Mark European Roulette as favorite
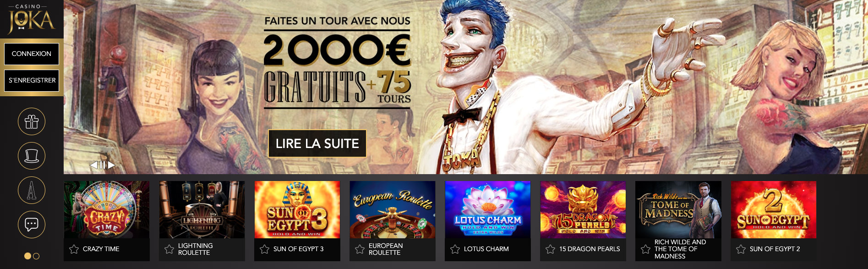This screenshot has height=269, width=868. (x=360, y=249)
